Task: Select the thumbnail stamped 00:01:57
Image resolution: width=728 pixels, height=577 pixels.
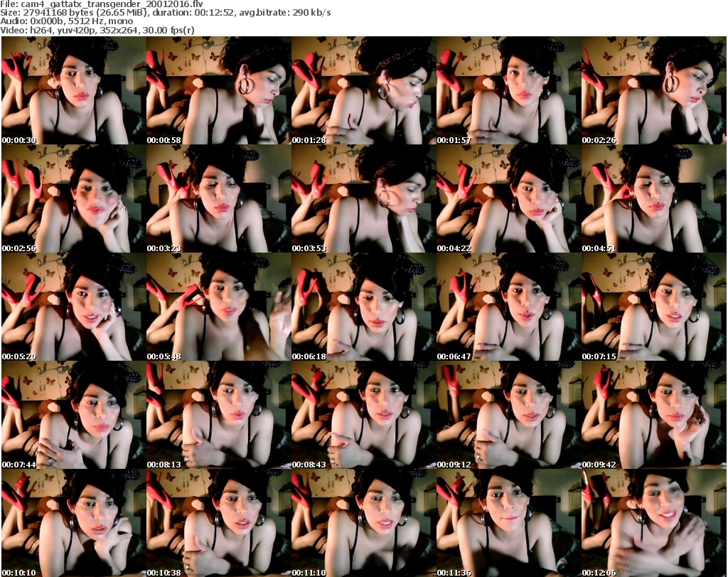Action: point(509,90)
